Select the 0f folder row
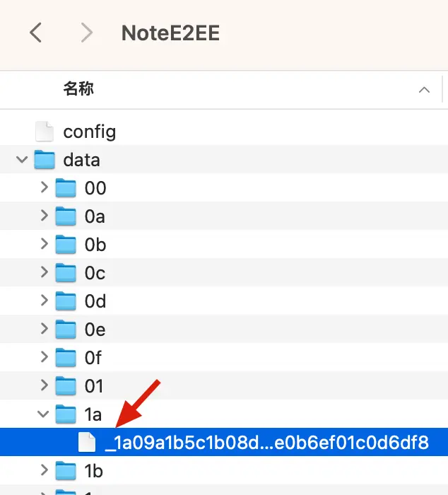 click(224, 357)
